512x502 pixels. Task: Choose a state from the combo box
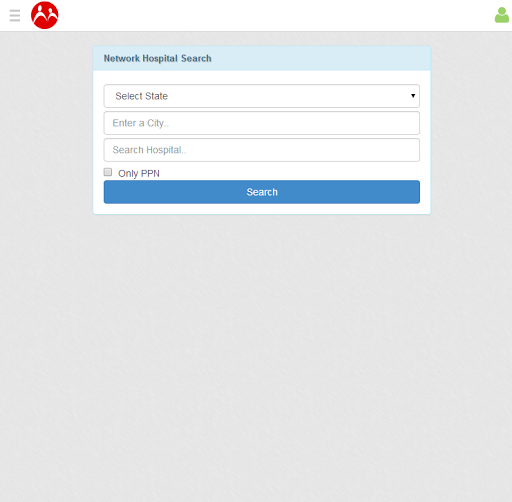coord(262,96)
